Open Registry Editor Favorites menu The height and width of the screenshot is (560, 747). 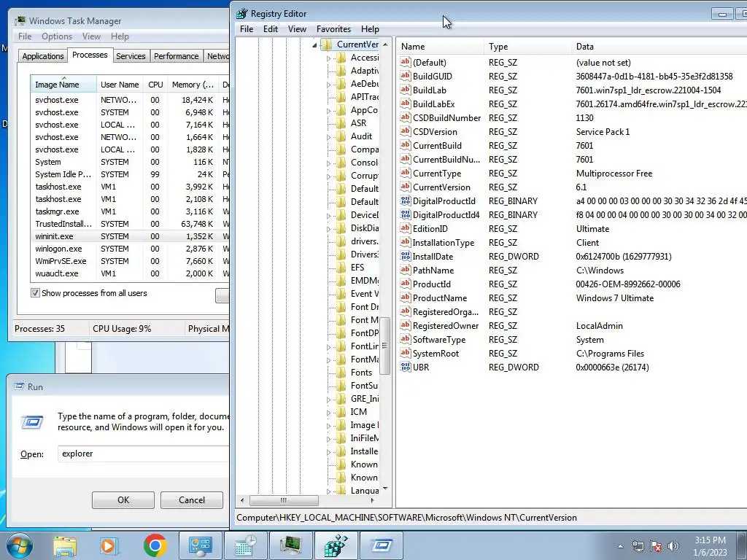pos(333,29)
